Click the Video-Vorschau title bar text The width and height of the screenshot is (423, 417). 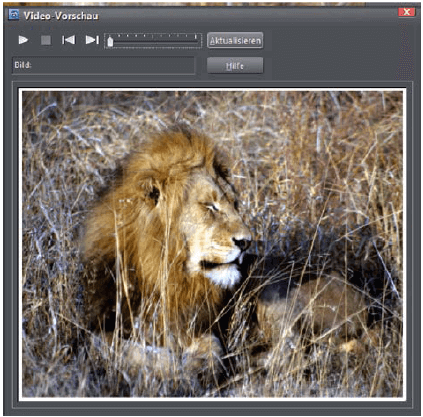point(61,16)
